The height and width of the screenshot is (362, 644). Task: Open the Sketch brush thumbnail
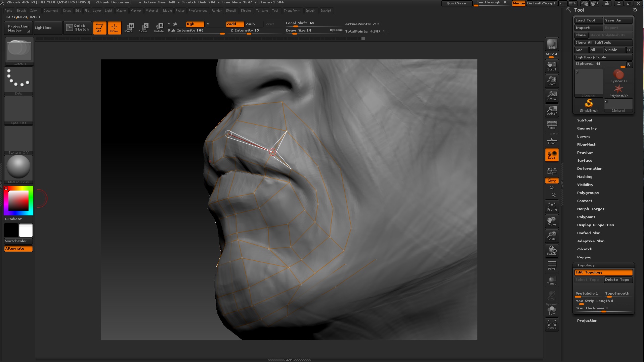19,51
